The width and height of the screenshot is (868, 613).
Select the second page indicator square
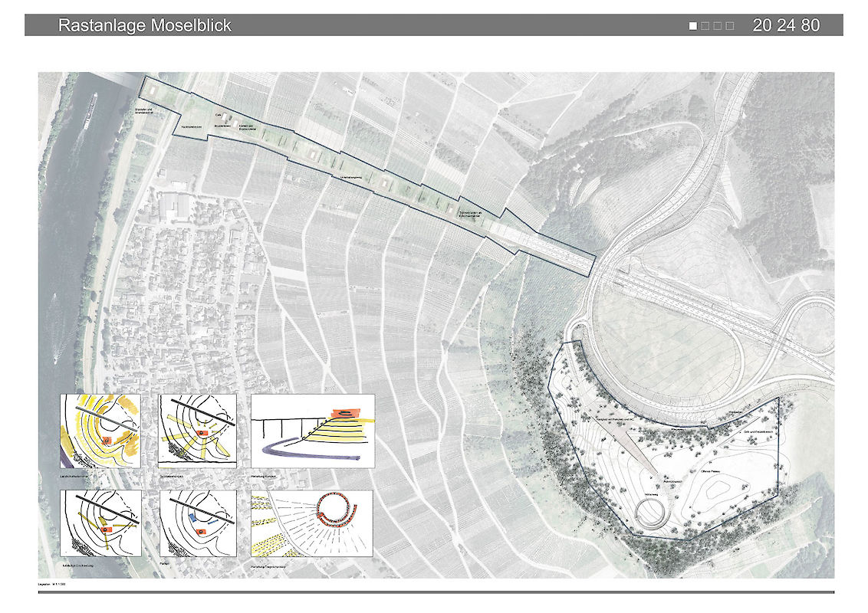coord(705,26)
